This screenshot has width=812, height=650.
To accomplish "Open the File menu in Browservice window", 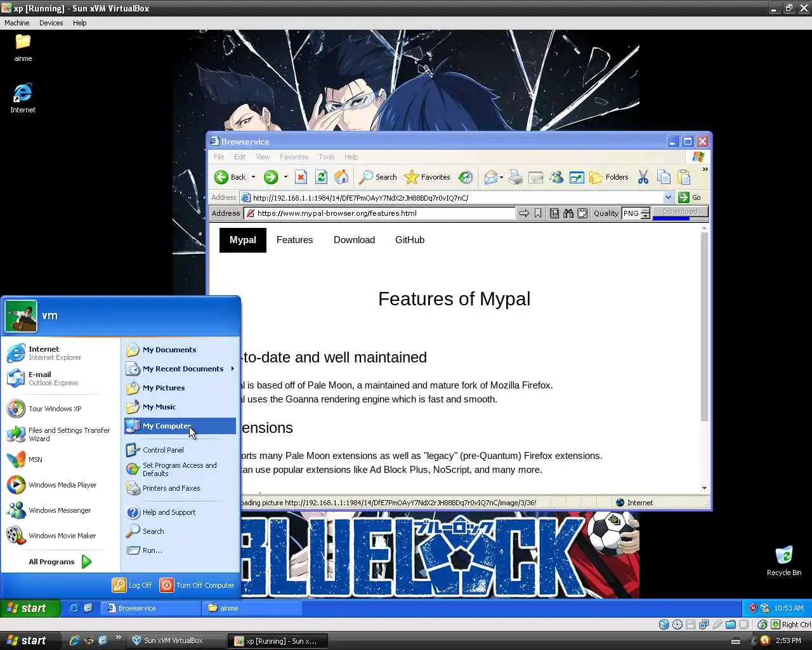I will click(219, 157).
